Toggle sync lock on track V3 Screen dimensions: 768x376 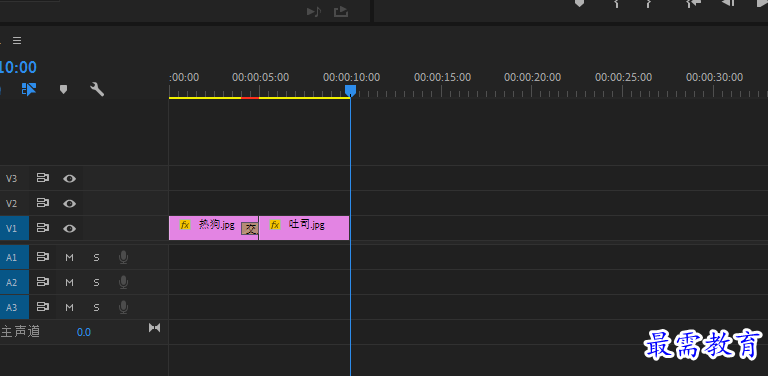[43, 178]
